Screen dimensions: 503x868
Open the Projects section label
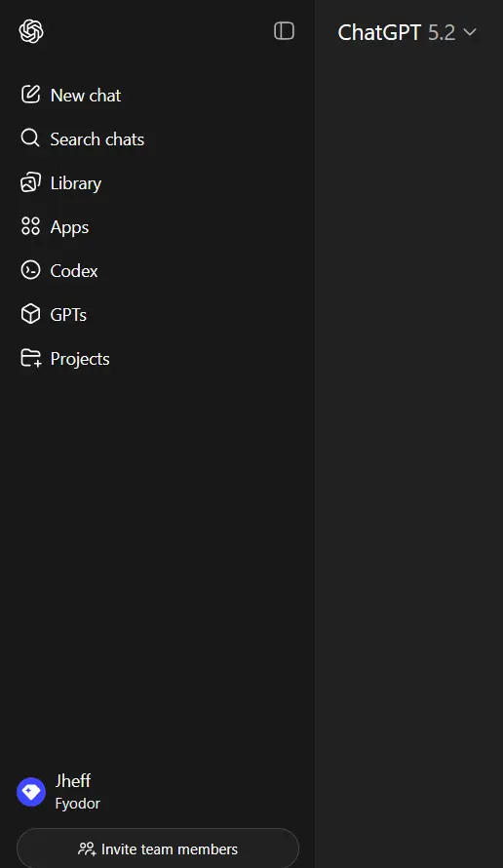[80, 359]
